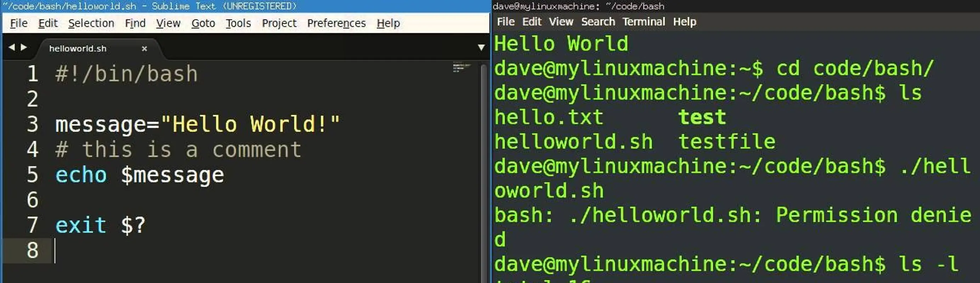Click the 'cd code/bash/' command line
Image resolution: width=980 pixels, height=283 pixels.
coord(855,68)
